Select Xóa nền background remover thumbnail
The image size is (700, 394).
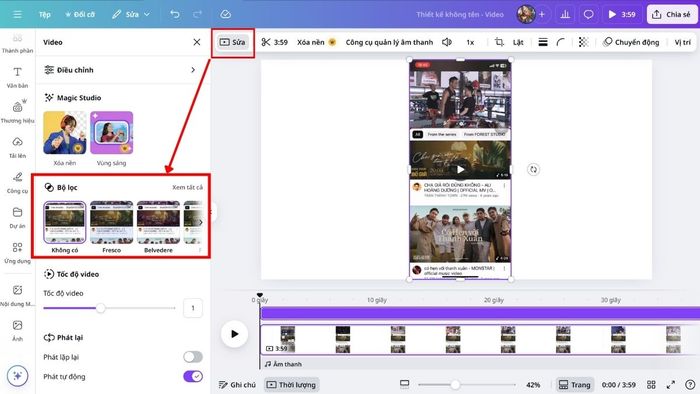pyautogui.click(x=65, y=133)
